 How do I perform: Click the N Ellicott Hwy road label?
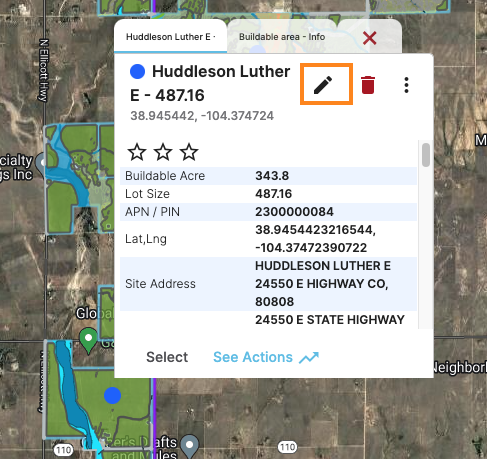44,70
